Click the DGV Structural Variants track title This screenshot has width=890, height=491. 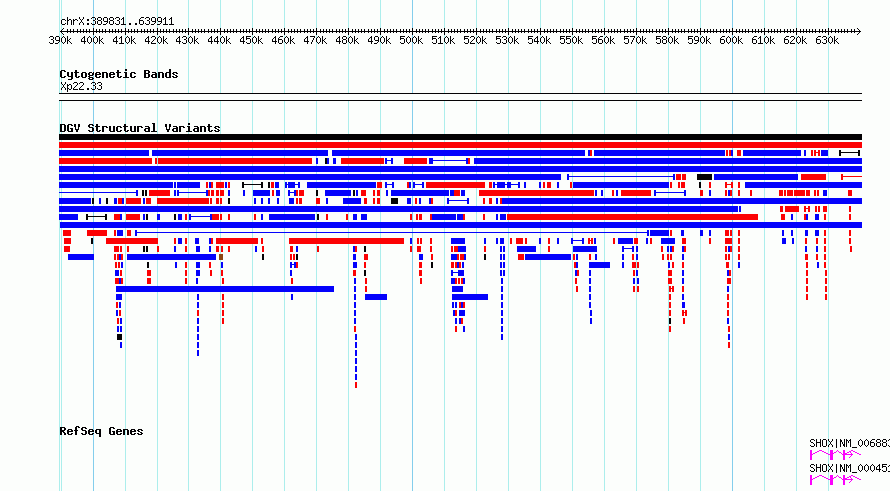point(140,128)
